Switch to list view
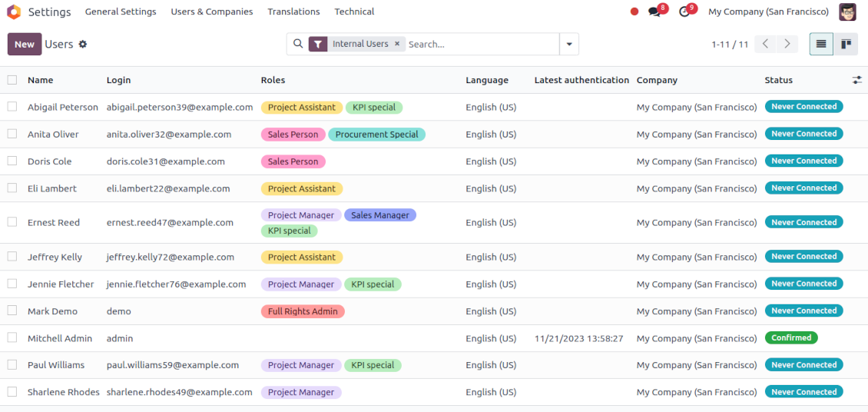Screen dimensions: 868x412 click(x=821, y=45)
